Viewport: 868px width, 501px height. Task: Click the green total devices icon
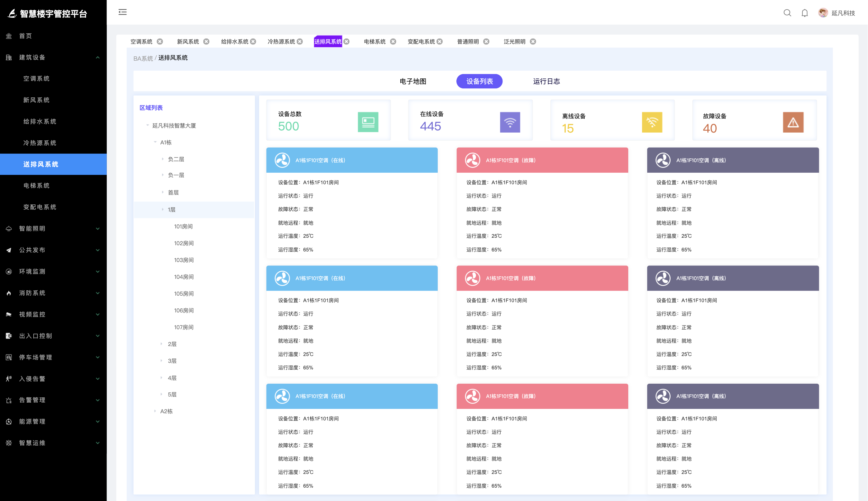click(368, 122)
